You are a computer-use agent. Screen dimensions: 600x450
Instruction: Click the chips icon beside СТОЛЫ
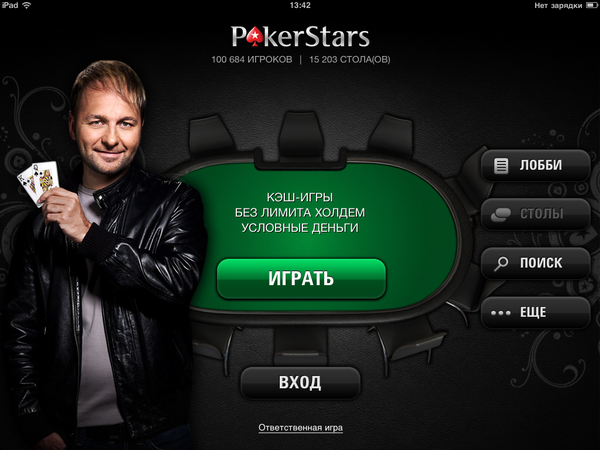pyautogui.click(x=501, y=214)
